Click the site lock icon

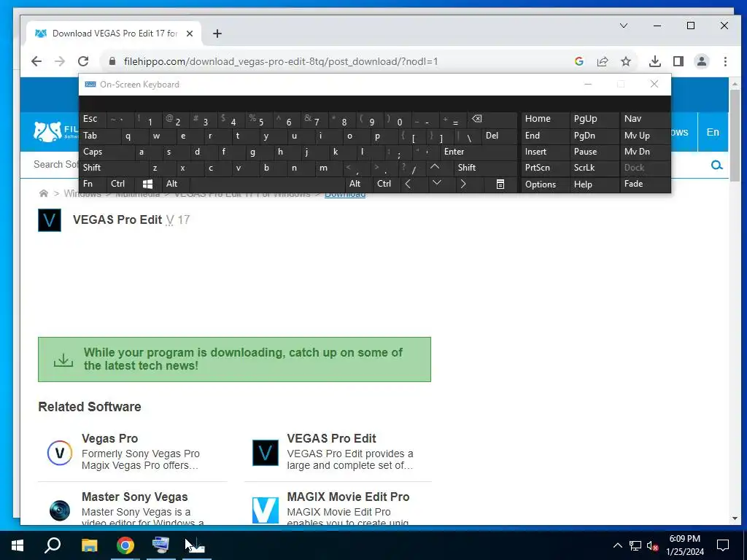point(112,61)
